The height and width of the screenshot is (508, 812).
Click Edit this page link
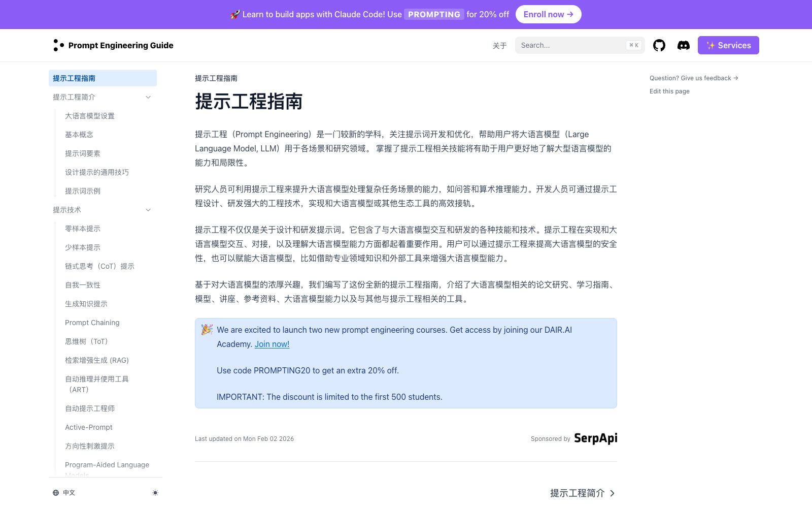click(669, 91)
